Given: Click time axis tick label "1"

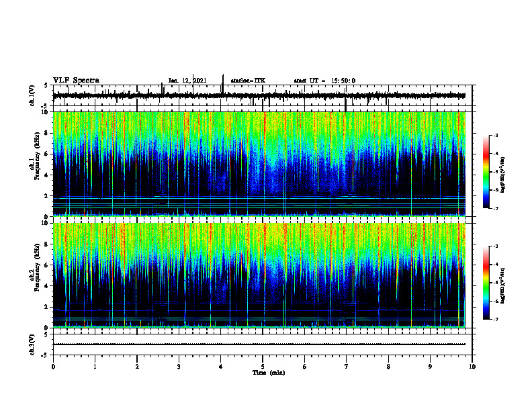Looking at the screenshot, I should click(95, 367).
